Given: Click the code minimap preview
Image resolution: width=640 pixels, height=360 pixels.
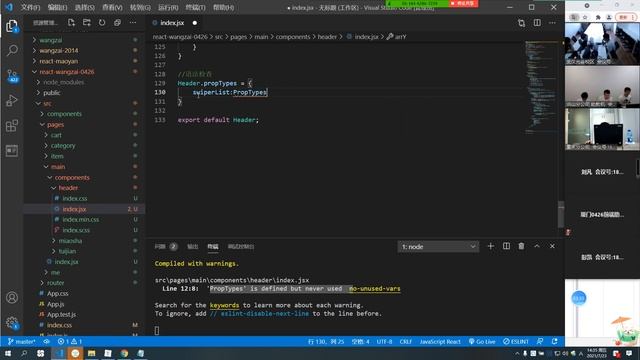Looking at the screenshot, I should point(541,87).
